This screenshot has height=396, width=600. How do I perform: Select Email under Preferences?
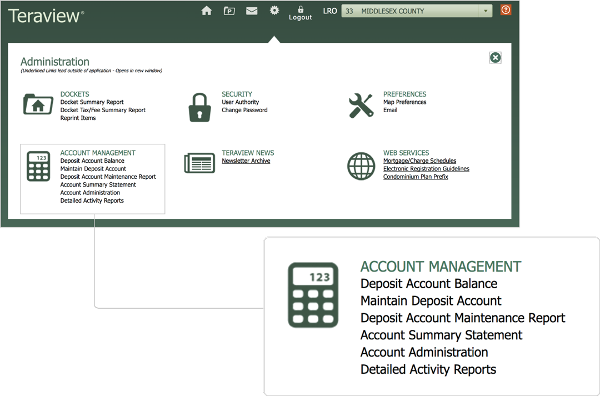point(390,110)
